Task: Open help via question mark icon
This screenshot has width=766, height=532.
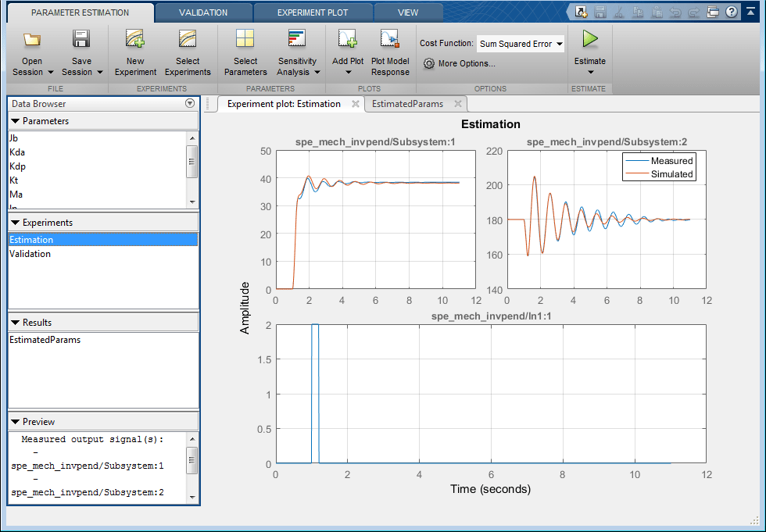Action: 732,12
